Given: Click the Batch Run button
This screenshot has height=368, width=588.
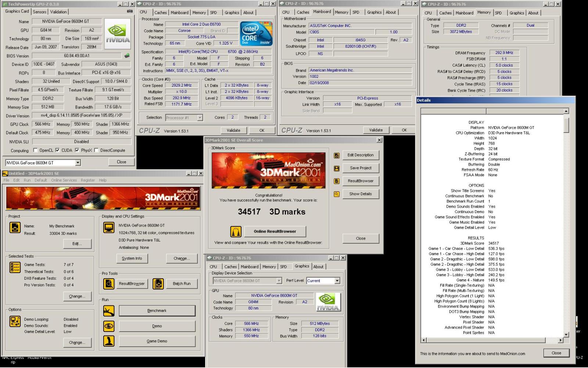Looking at the screenshot, I should click(182, 284).
